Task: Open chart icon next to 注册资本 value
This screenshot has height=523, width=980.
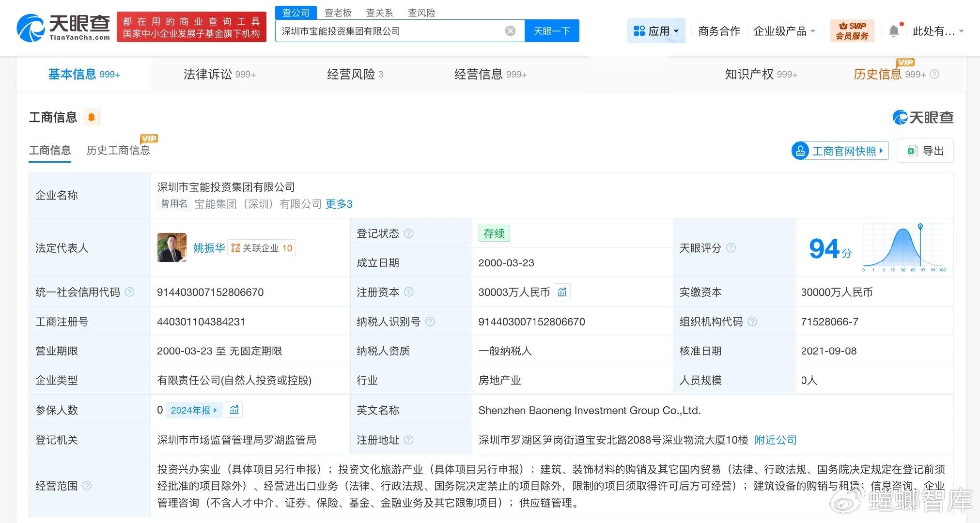Action: pos(562,292)
